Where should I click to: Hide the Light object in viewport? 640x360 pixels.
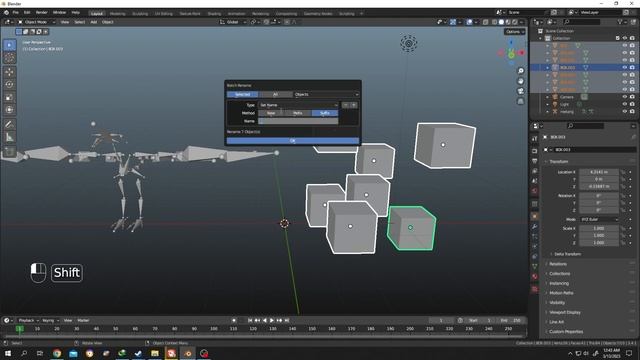tap(624, 104)
